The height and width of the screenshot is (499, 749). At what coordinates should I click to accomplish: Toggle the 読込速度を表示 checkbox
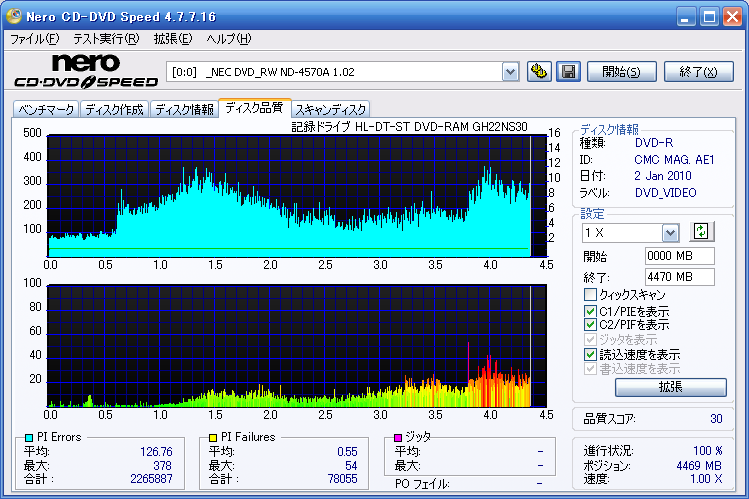(590, 354)
